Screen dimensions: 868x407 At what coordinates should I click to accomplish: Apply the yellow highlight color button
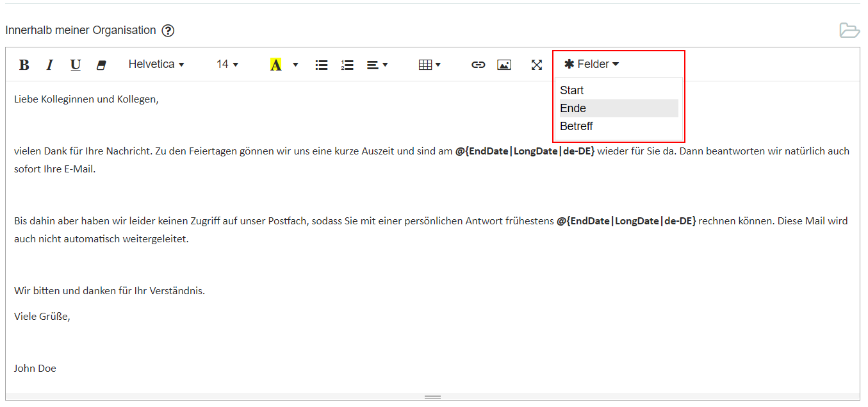pos(276,65)
